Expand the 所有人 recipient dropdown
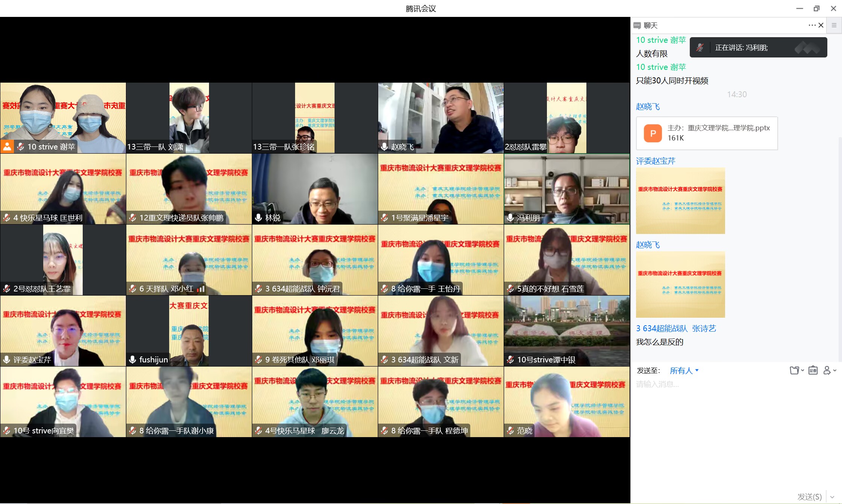 684,371
